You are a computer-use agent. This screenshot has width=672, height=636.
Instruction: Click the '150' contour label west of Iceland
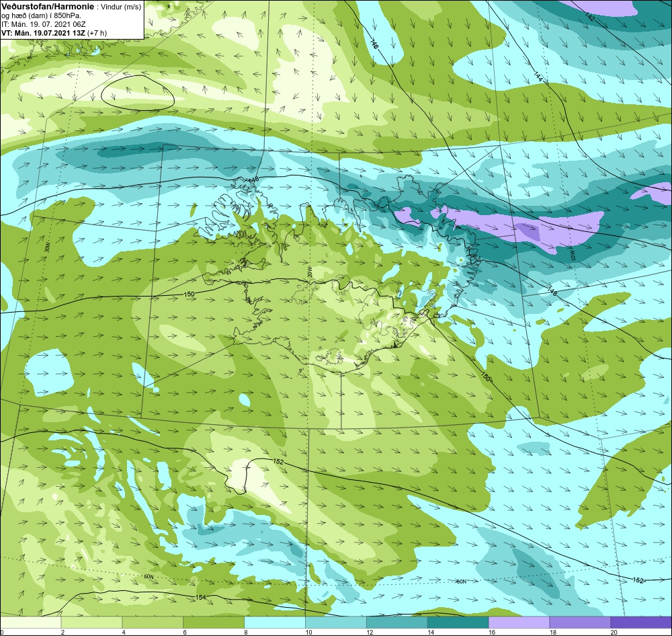point(189,294)
